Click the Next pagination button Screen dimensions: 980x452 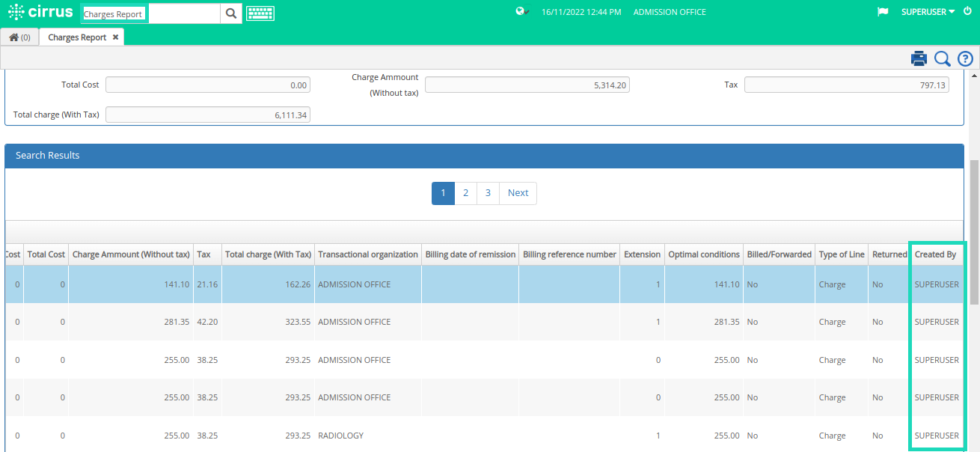pyautogui.click(x=518, y=192)
